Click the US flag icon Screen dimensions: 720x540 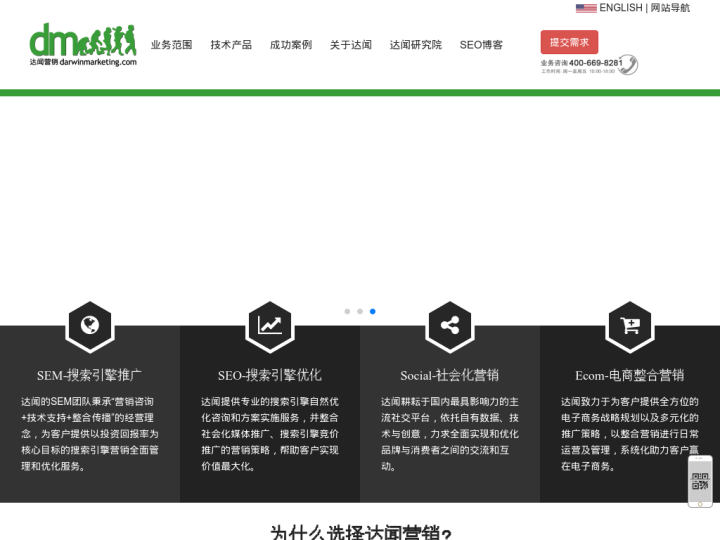(x=586, y=8)
